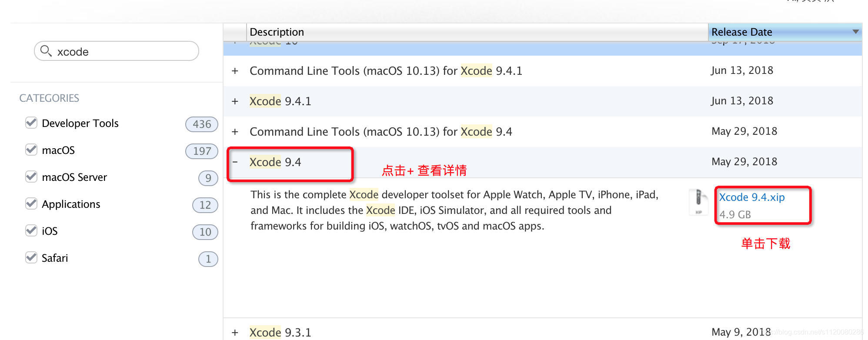Collapse the Xcode 9.4 details

click(235, 162)
